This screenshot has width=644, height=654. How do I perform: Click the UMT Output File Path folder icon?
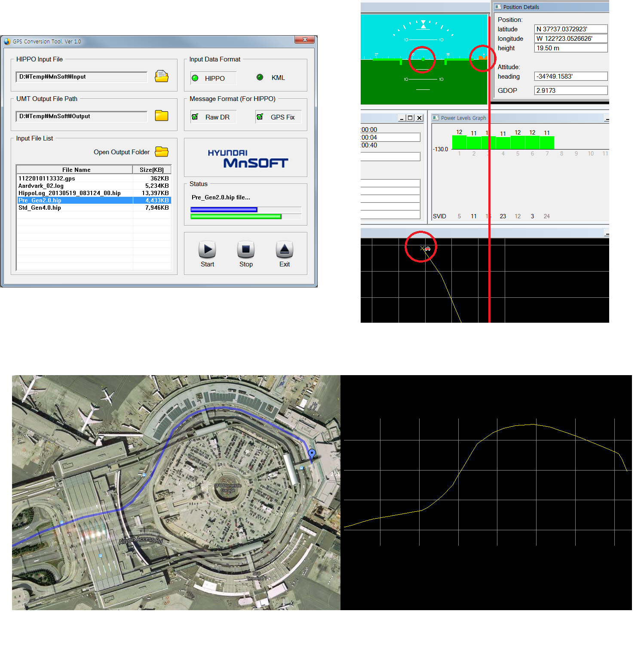click(x=162, y=116)
